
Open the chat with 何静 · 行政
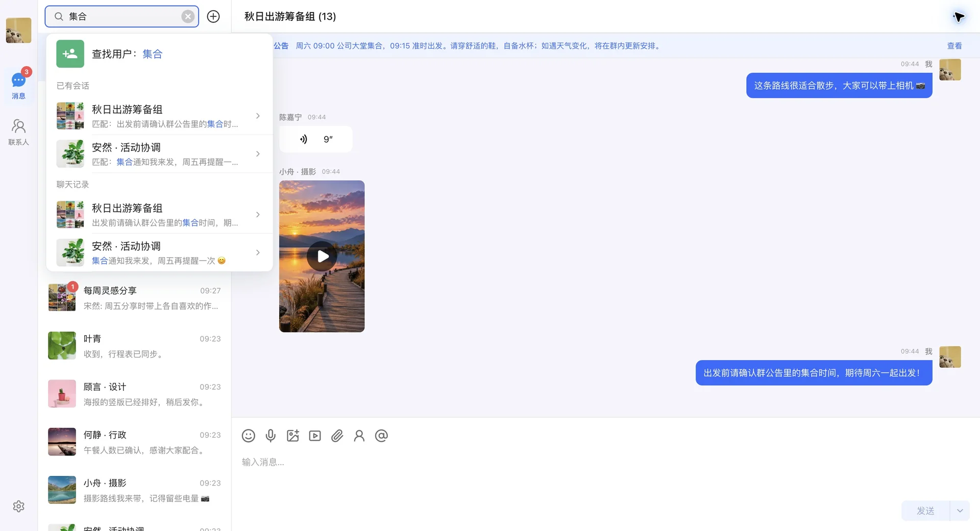click(x=135, y=442)
